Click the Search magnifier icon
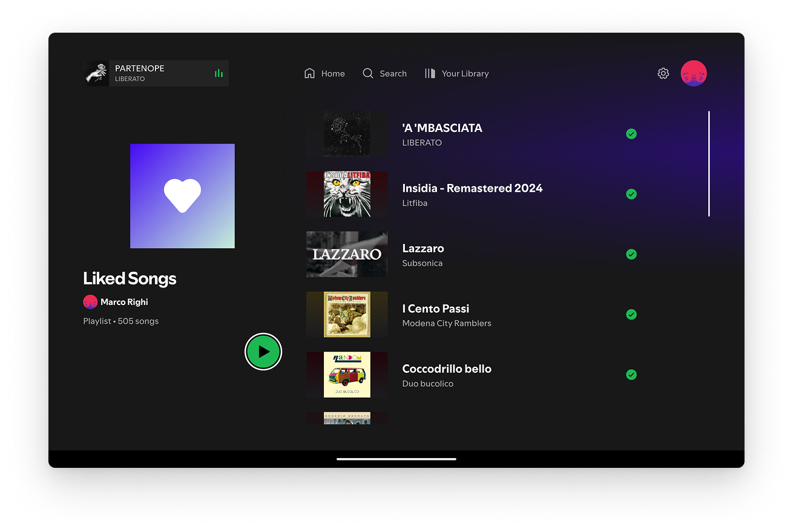The image size is (793, 532). click(x=368, y=73)
